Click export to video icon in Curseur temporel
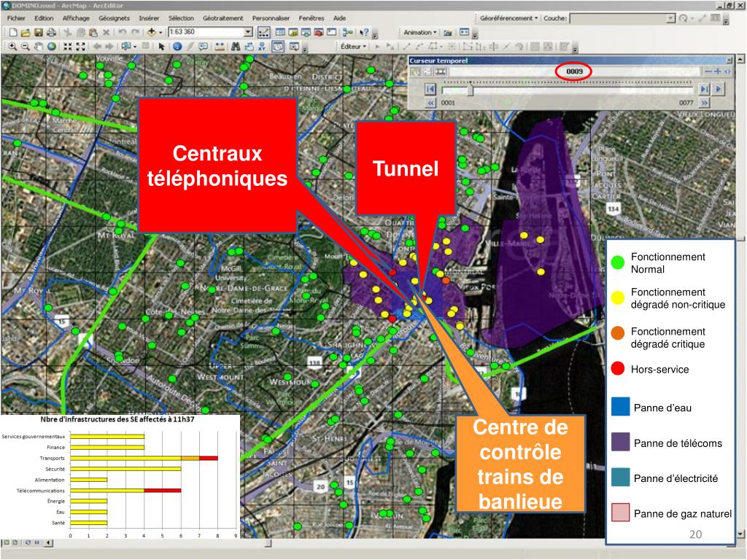747x560 pixels. pyautogui.click(x=440, y=71)
